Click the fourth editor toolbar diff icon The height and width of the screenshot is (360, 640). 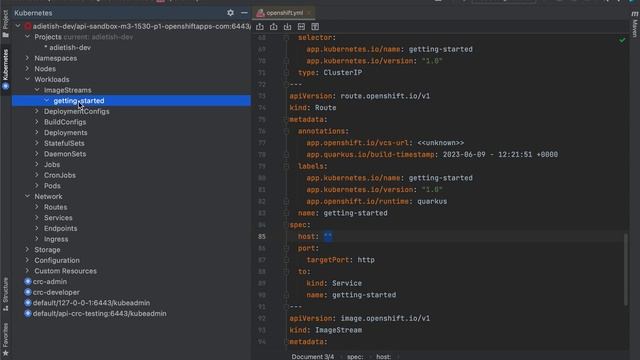[x=301, y=27]
